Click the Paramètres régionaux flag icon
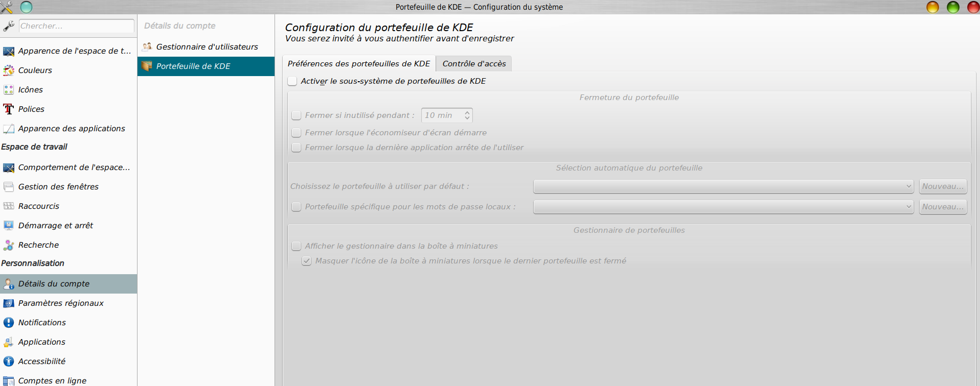The image size is (980, 386). pyautogui.click(x=9, y=303)
